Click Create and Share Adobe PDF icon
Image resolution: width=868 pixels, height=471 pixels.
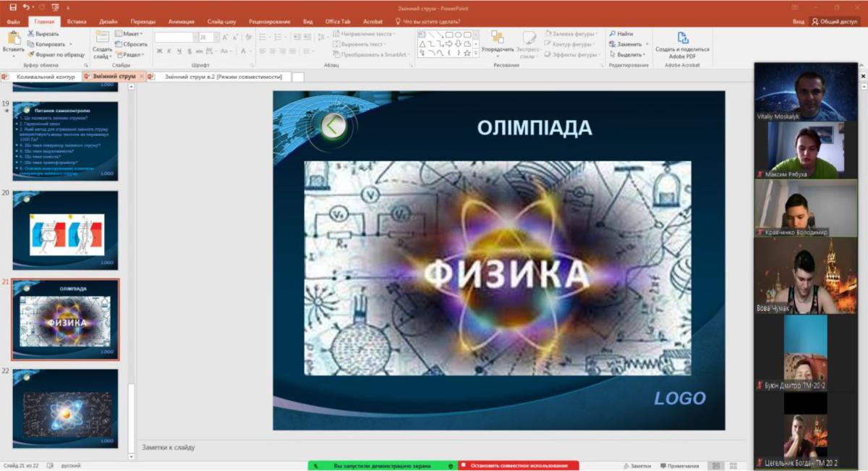click(x=682, y=38)
